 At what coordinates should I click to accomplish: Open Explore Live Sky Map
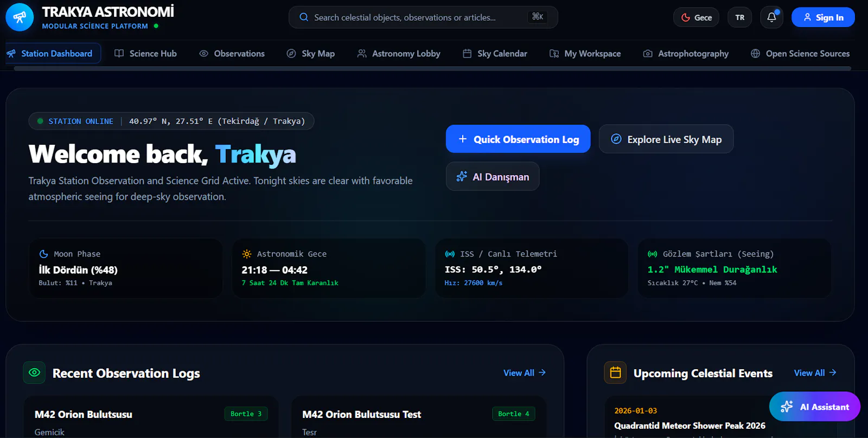pyautogui.click(x=666, y=139)
